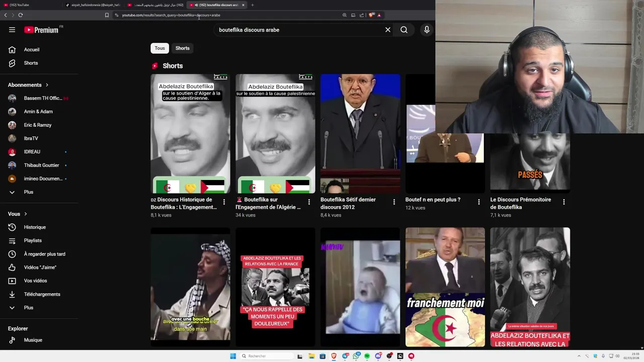Open the Brave Shields lion icon

click(371, 15)
